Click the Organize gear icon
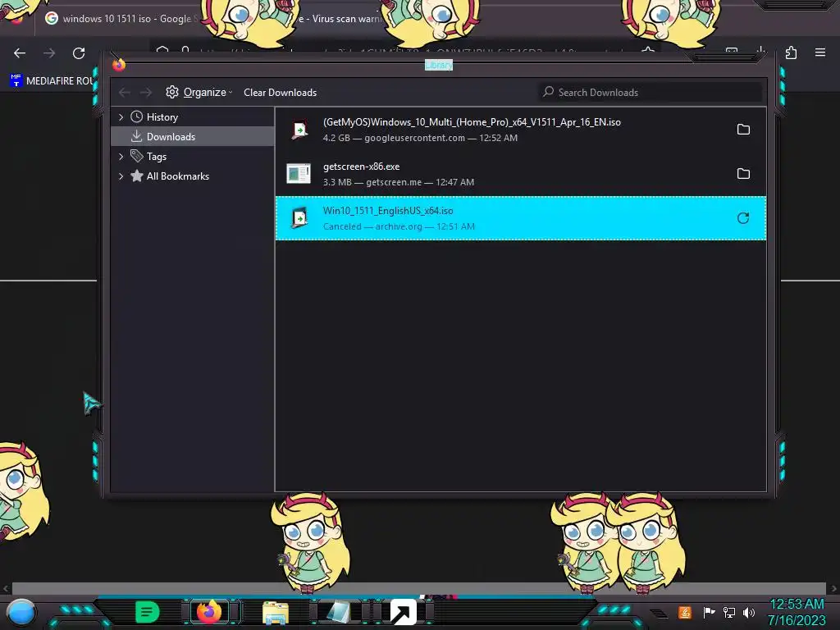Viewport: 840px width, 630px height. click(172, 92)
